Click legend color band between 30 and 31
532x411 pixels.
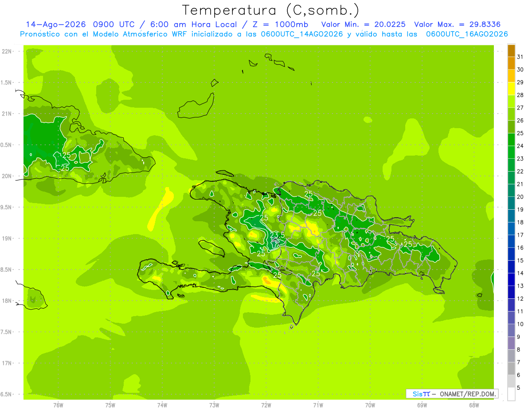click(511, 63)
